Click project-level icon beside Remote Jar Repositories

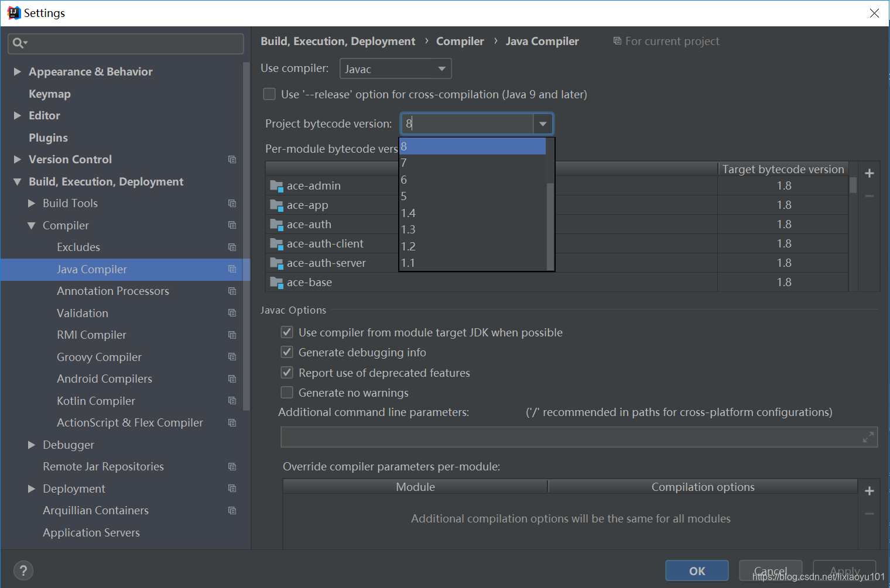click(x=232, y=467)
